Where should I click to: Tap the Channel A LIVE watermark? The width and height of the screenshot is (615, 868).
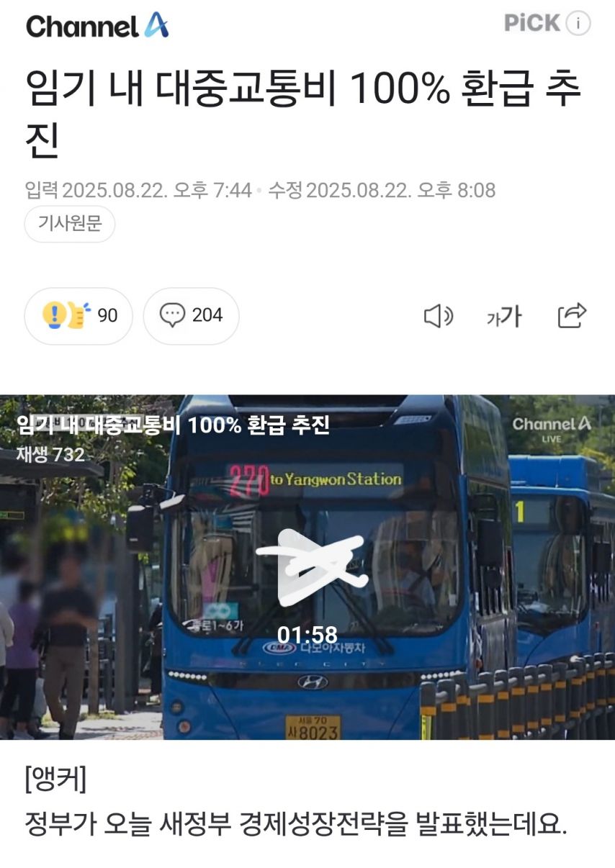552,428
